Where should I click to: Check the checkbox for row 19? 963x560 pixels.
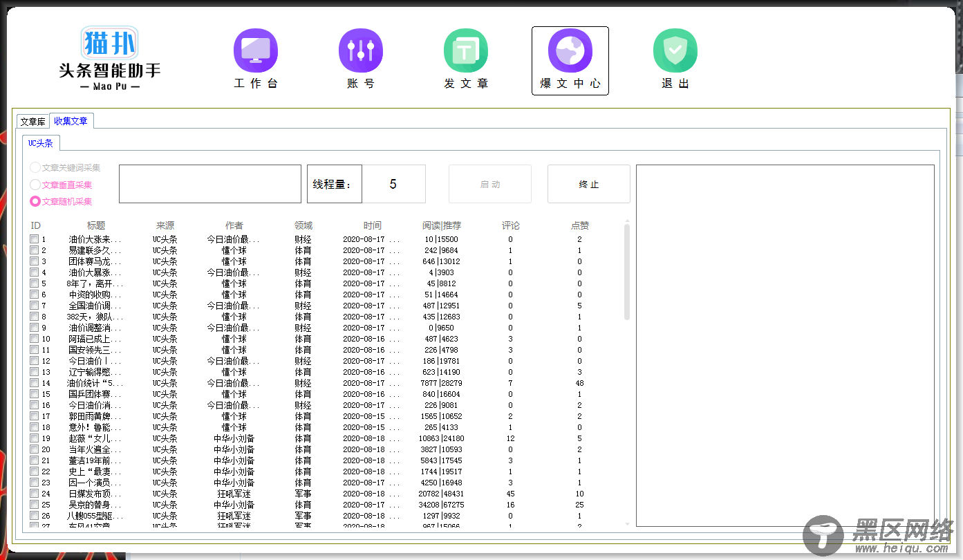[34, 438]
